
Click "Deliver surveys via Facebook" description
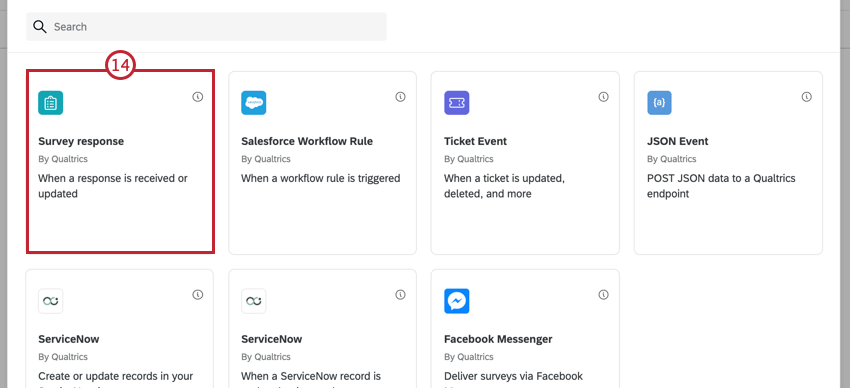(x=513, y=376)
